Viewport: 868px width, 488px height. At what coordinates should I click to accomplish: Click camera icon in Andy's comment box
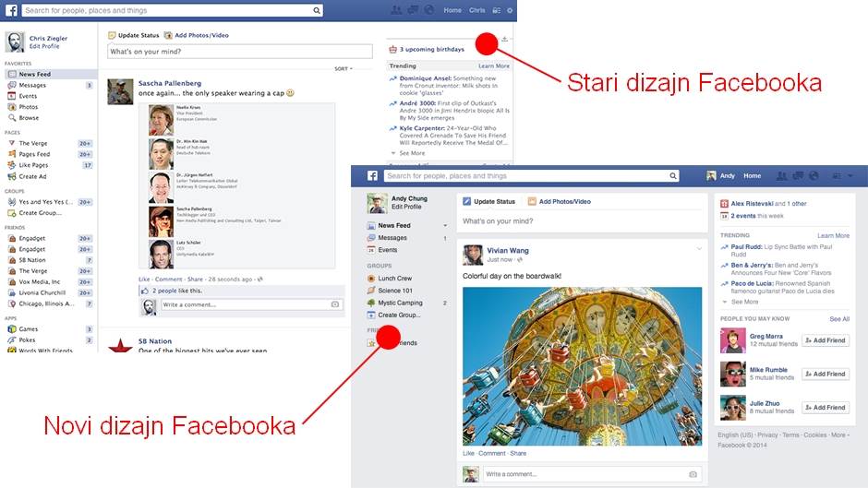pyautogui.click(x=693, y=474)
